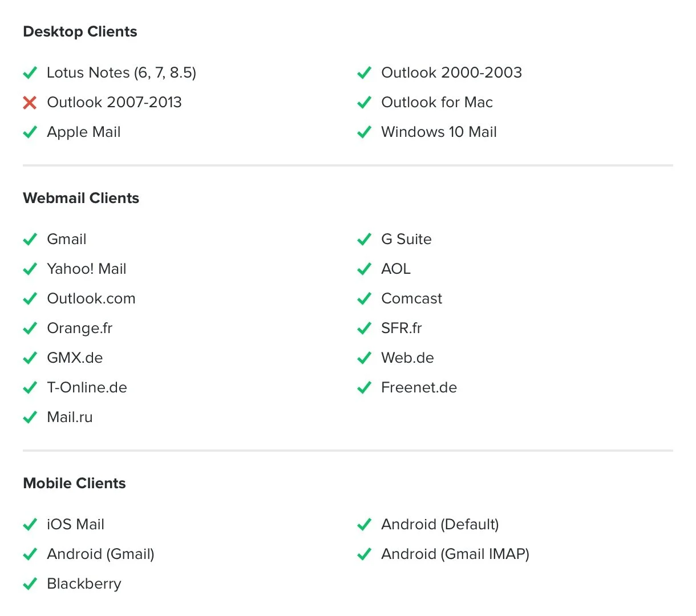Viewport: 696px width, 616px height.
Task: Click the checkmark icon beside Apple Mail
Action: tap(30, 132)
